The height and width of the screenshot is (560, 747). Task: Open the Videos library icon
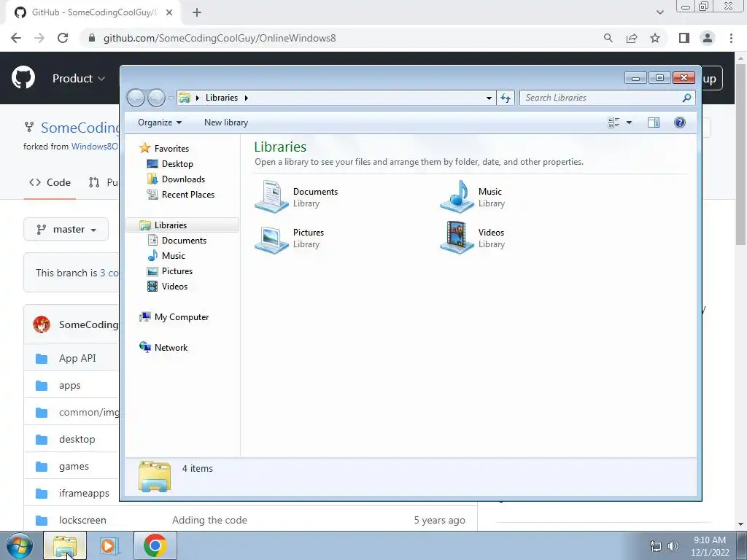tap(457, 237)
